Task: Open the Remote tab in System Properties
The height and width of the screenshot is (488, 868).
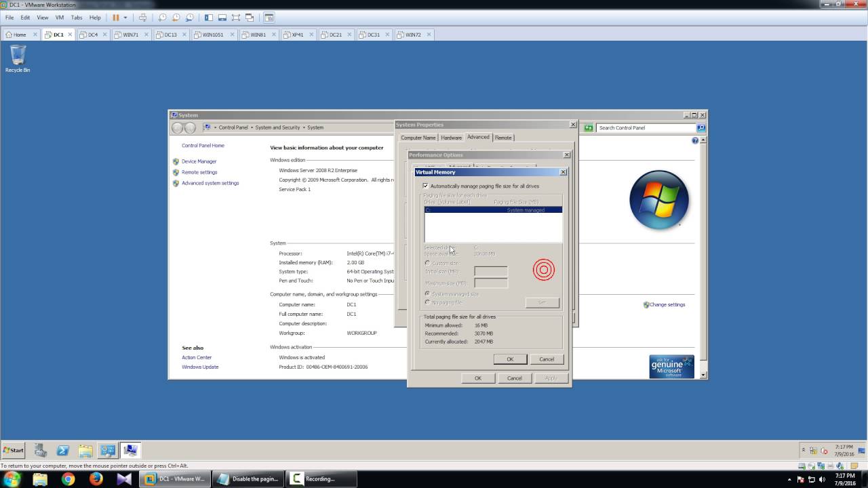Action: click(503, 138)
